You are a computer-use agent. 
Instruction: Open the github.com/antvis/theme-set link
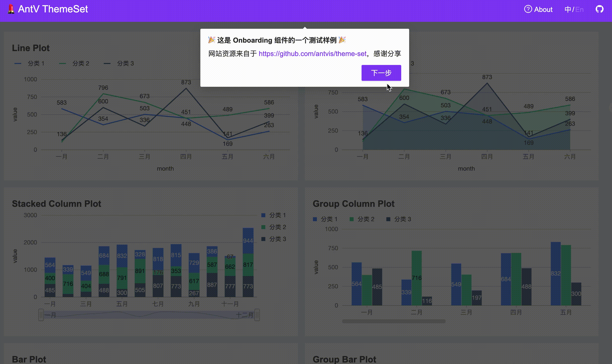[312, 54]
